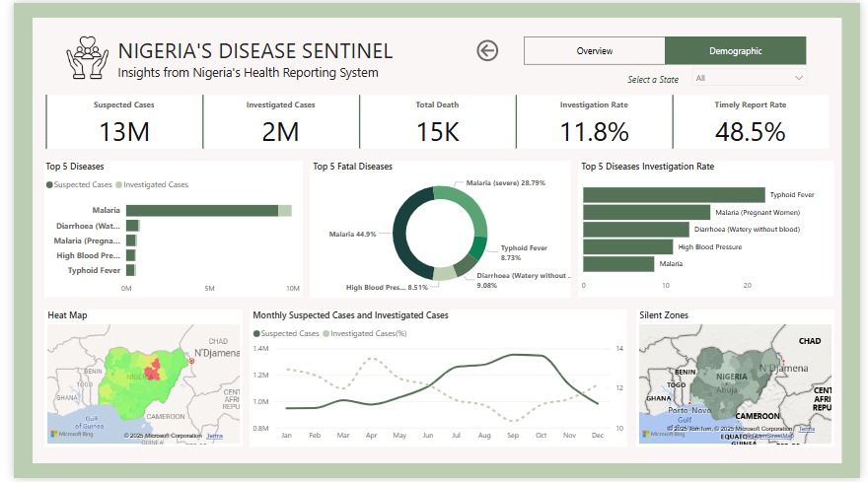The width and height of the screenshot is (868, 482).
Task: Open the Terms link on Silent Zones map
Action: pyautogui.click(x=807, y=429)
